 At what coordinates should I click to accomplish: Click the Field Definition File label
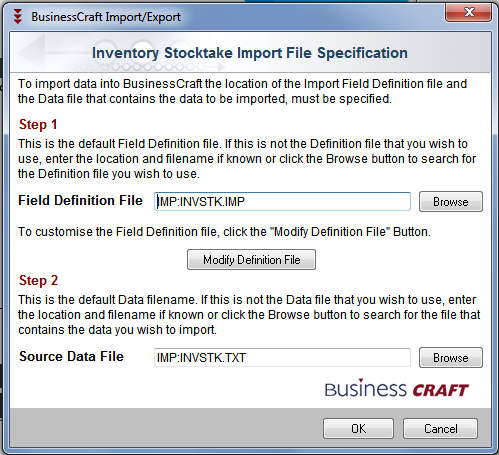tap(80, 201)
